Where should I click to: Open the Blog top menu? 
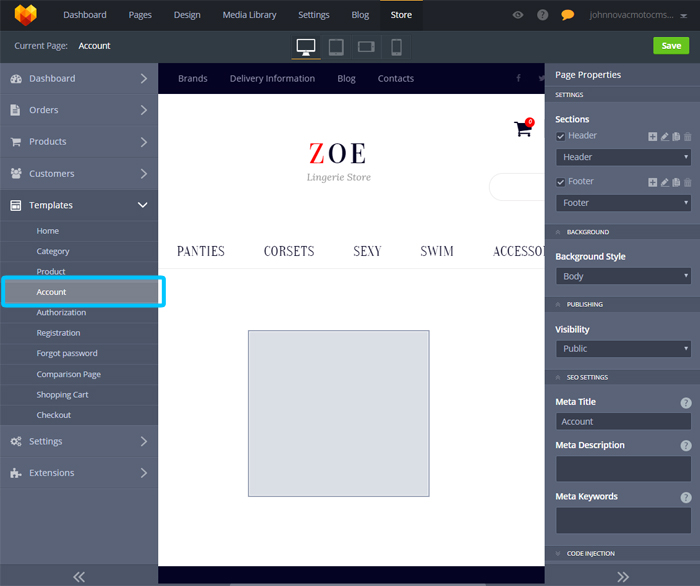[360, 15]
